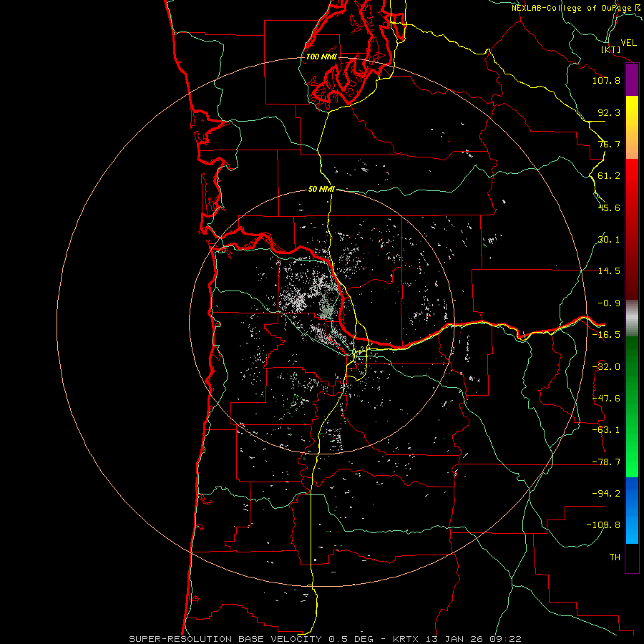Viewport: 644px width, 644px height.
Task: Click the 61.2 legend value
Action: [x=609, y=176]
